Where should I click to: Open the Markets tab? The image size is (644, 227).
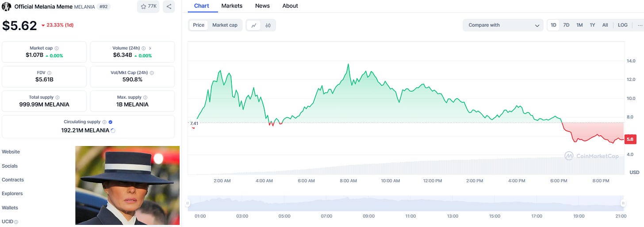[232, 6]
